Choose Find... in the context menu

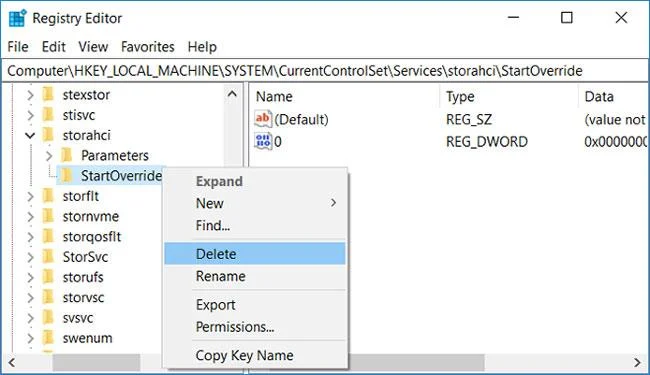point(255,225)
